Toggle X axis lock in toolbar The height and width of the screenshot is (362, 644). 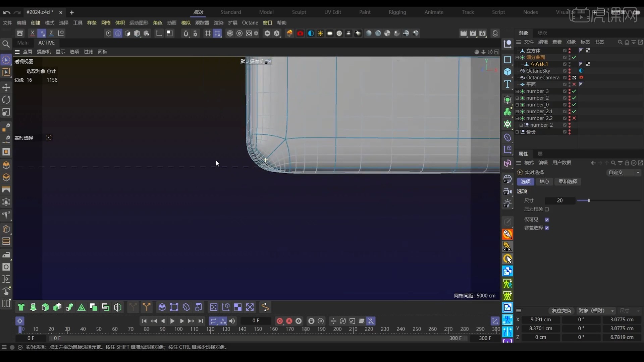click(32, 33)
